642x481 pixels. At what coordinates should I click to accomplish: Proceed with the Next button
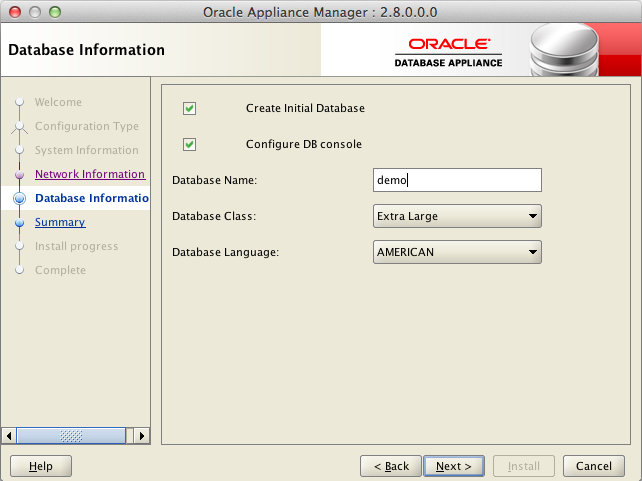[454, 466]
